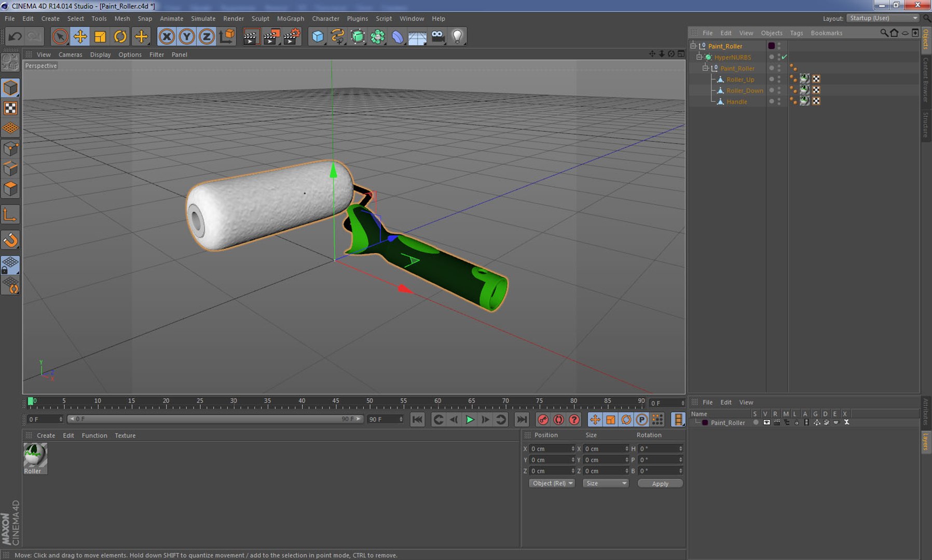932x560 pixels.
Task: Open Edit Render Settings icon
Action: click(x=292, y=36)
